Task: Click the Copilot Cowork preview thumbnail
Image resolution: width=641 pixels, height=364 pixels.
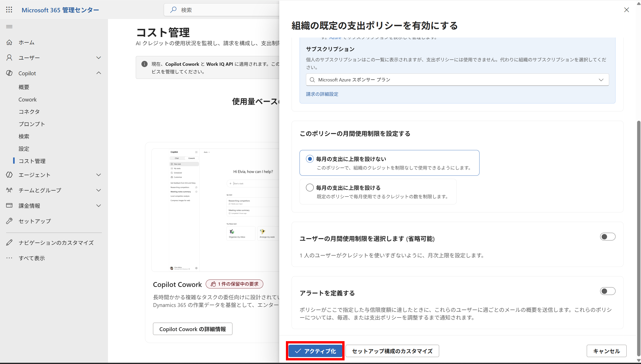Action: point(215,210)
